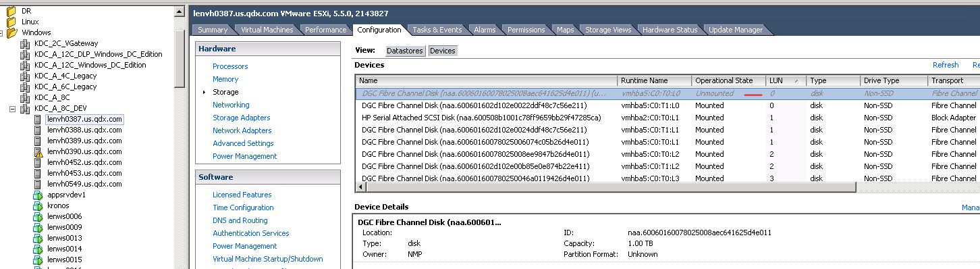The width and height of the screenshot is (980, 269).
Task: Click the KDC_2C_VGateway cluster icon
Action: [26, 43]
